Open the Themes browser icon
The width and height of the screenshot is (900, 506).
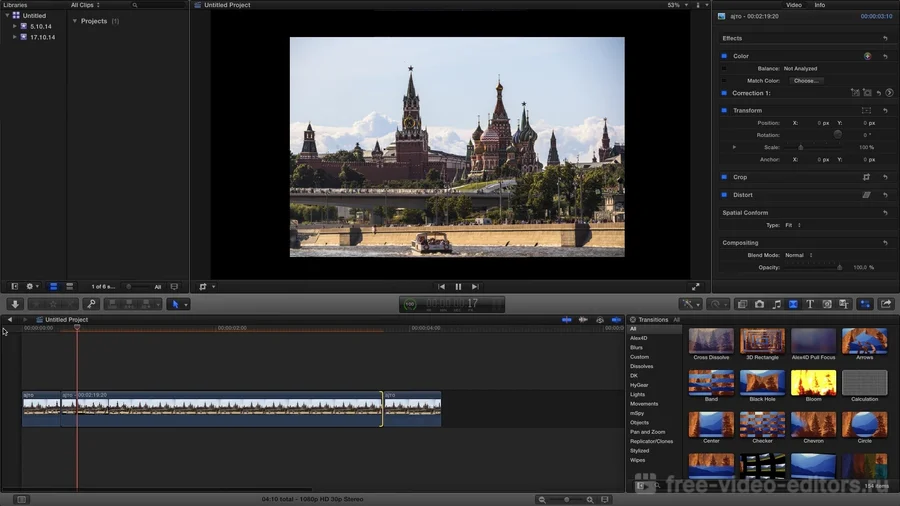pos(844,304)
